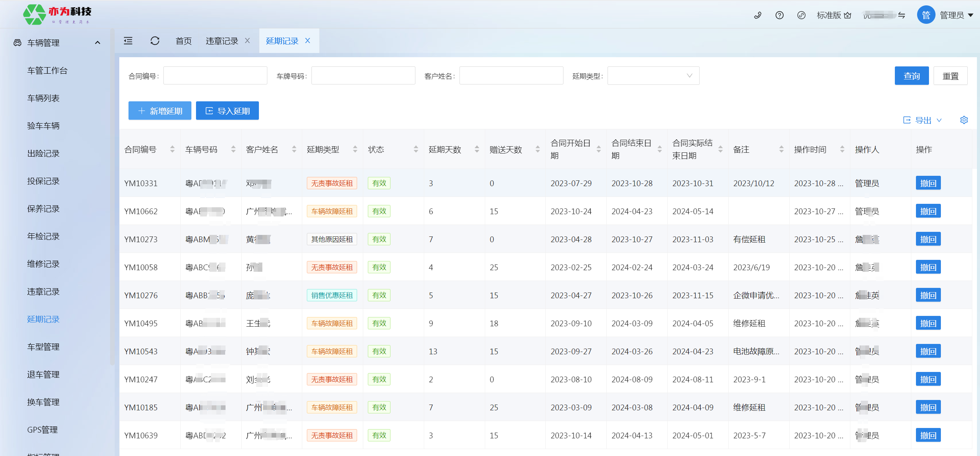Toggle sort on 延期天数 column
Viewport: 980px width, 456px height.
pos(477,149)
